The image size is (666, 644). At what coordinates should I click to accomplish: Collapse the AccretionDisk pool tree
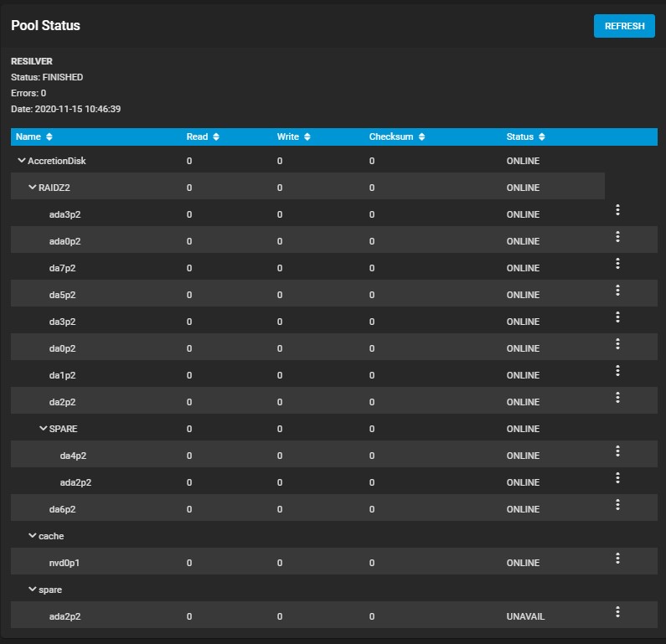(x=21, y=161)
